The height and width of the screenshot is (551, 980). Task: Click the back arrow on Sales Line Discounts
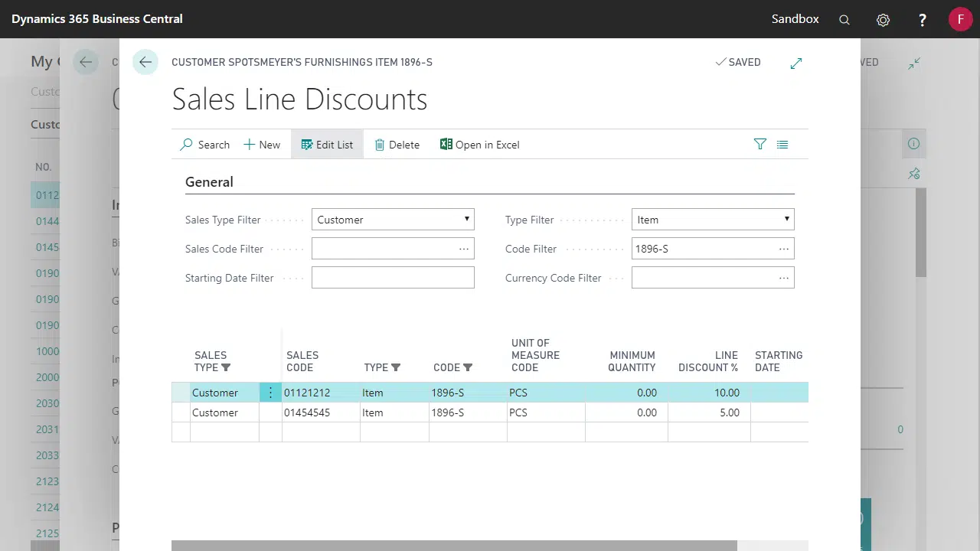coord(145,62)
